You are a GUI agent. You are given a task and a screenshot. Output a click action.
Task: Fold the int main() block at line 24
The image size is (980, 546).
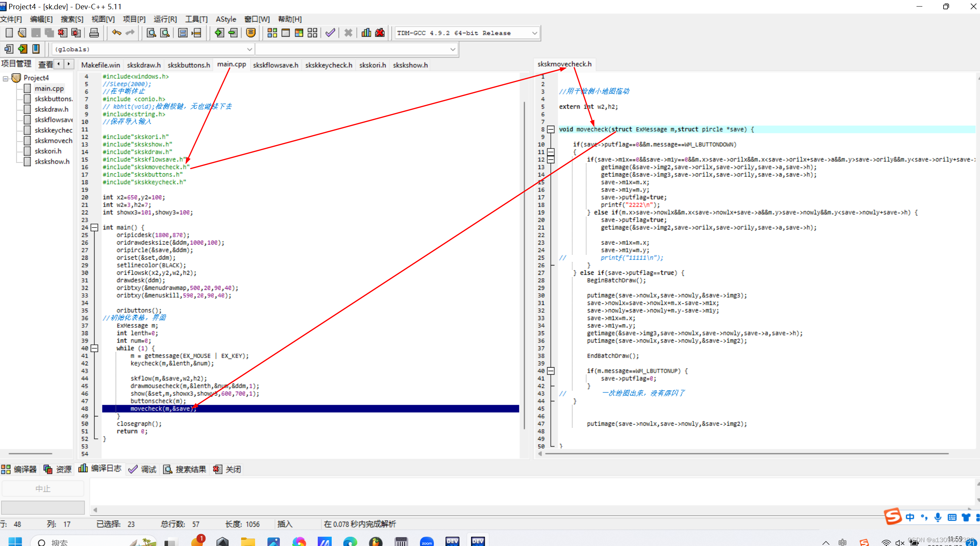tap(94, 228)
